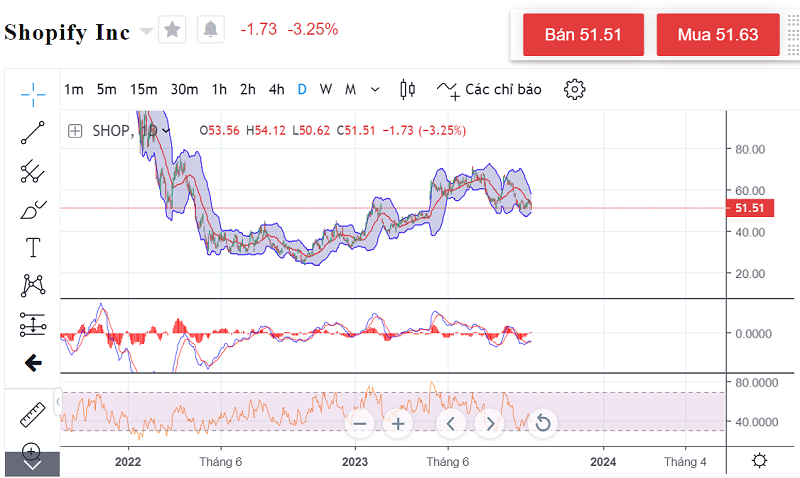Screen dimensions: 800x478
Task: Select the W weekly timeframe
Action: click(326, 89)
